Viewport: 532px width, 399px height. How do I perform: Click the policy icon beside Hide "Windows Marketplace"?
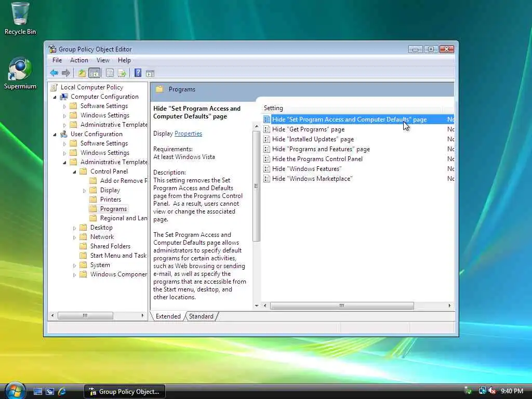coord(267,179)
